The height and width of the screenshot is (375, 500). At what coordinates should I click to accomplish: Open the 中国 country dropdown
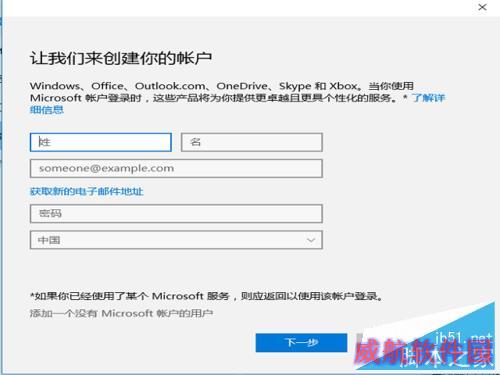[x=176, y=240]
